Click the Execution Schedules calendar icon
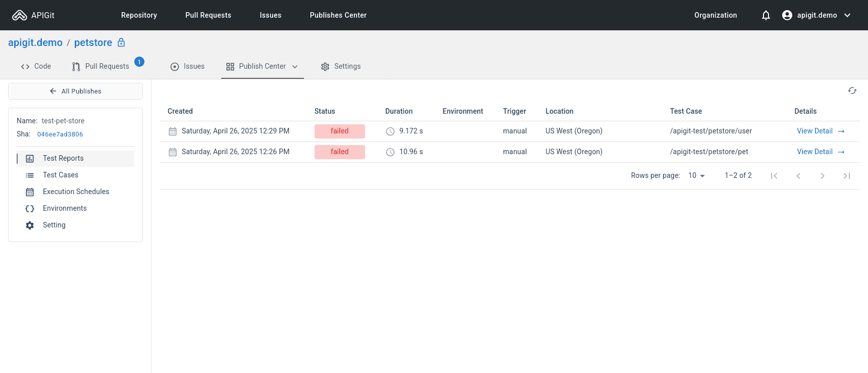 point(30,192)
